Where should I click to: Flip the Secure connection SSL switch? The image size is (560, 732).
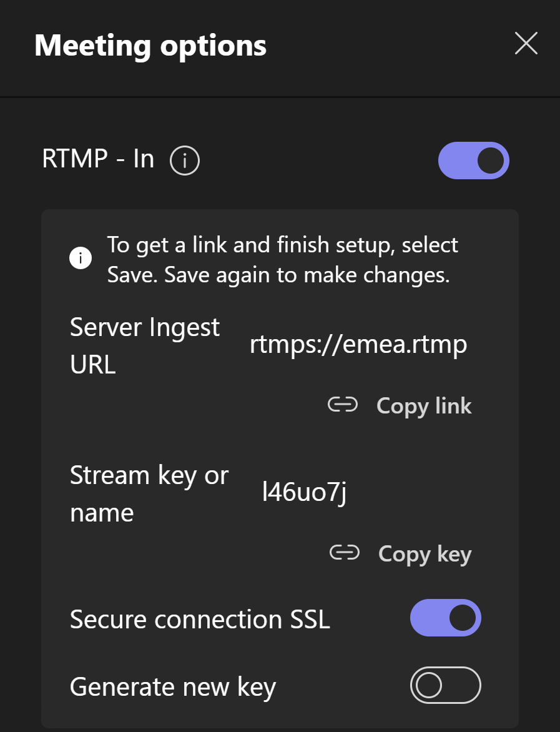coord(446,618)
